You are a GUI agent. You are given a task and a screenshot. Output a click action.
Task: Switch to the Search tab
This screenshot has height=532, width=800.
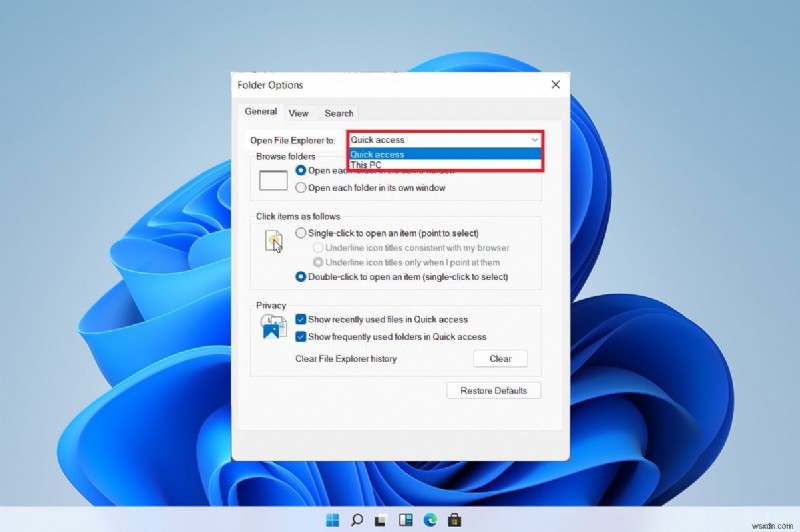pos(339,113)
